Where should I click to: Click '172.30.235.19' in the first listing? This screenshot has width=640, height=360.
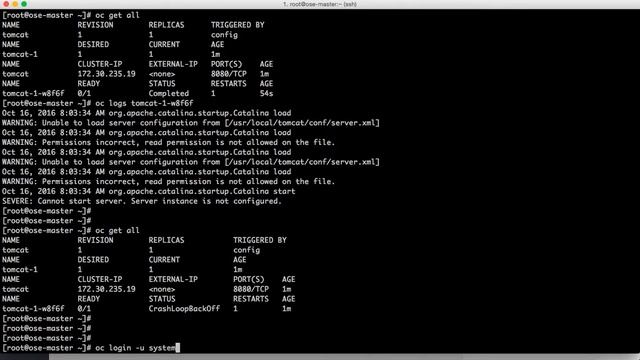tap(106, 74)
